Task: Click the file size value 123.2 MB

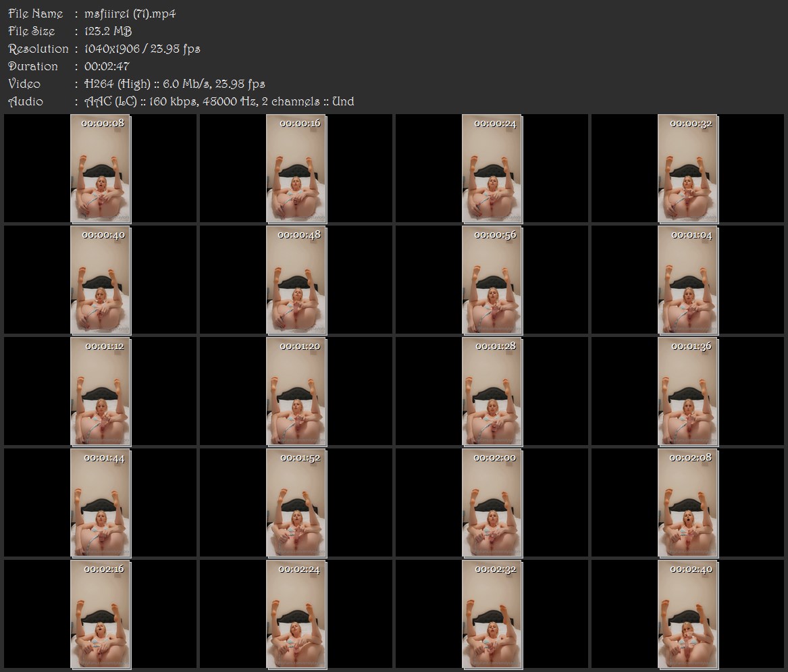Action: pos(108,31)
